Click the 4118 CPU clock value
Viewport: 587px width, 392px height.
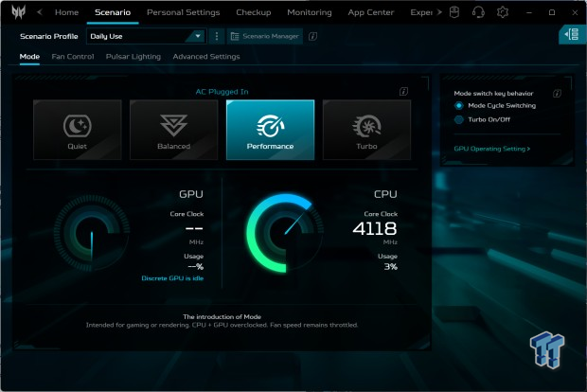coord(375,228)
